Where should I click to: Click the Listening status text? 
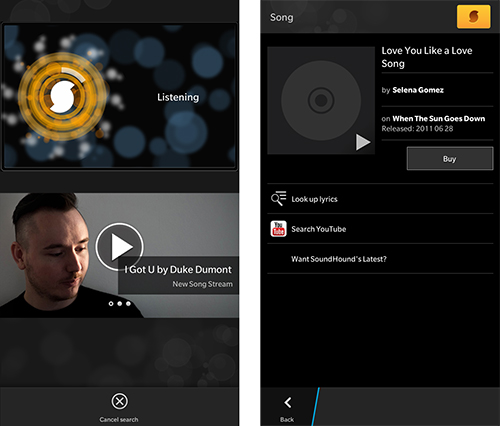(178, 97)
